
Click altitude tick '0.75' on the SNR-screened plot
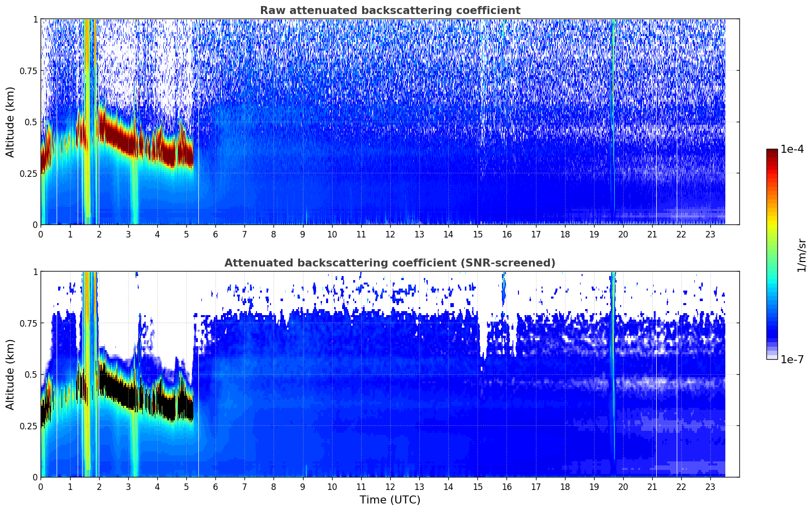pos(29,323)
